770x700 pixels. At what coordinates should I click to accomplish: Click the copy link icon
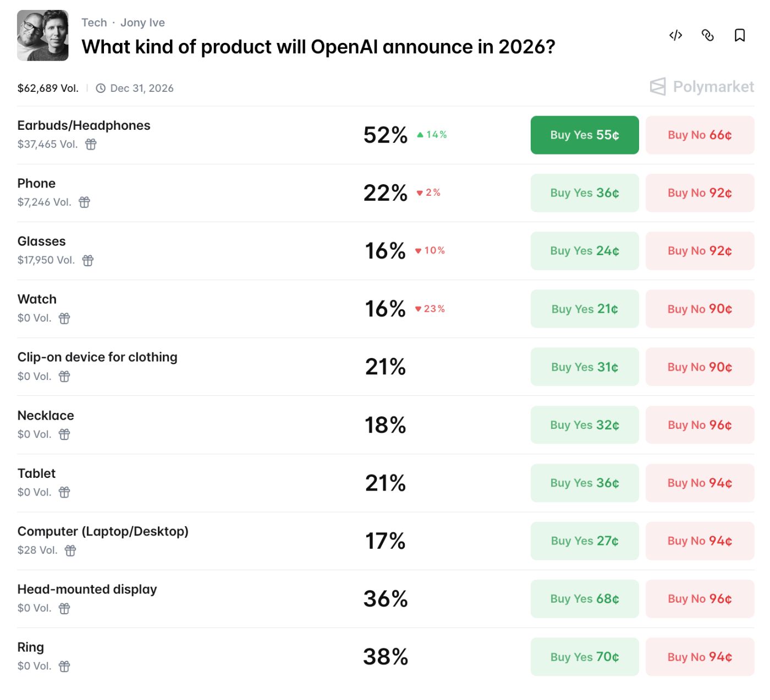[x=708, y=35]
